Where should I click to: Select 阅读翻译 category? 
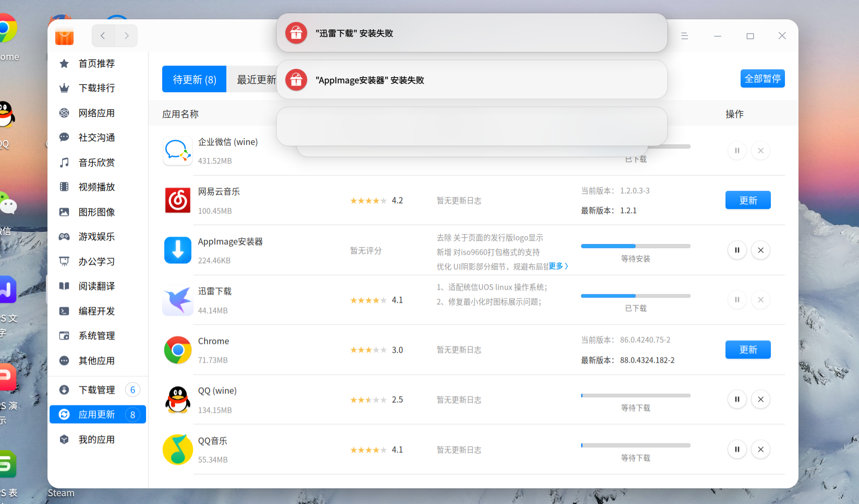[98, 286]
